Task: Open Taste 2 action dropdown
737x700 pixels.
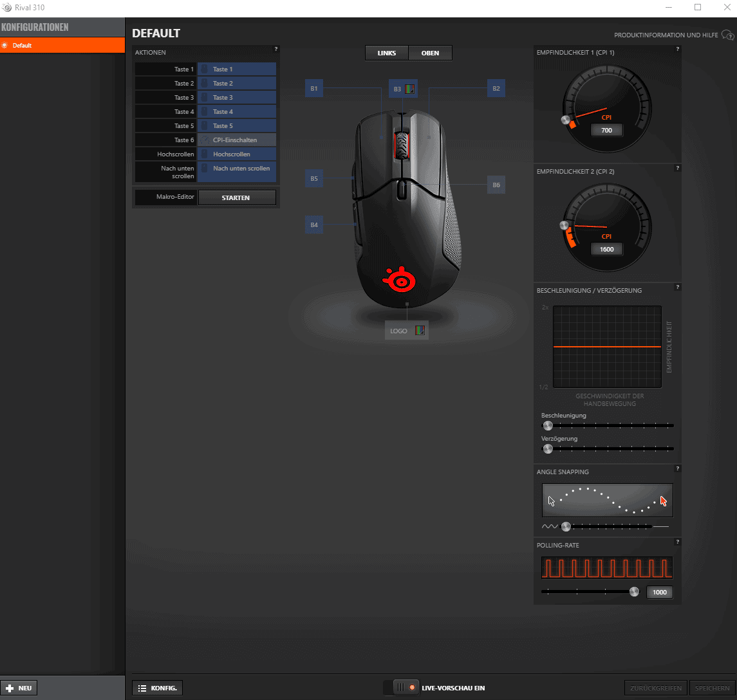Action: pyautogui.click(x=236, y=83)
